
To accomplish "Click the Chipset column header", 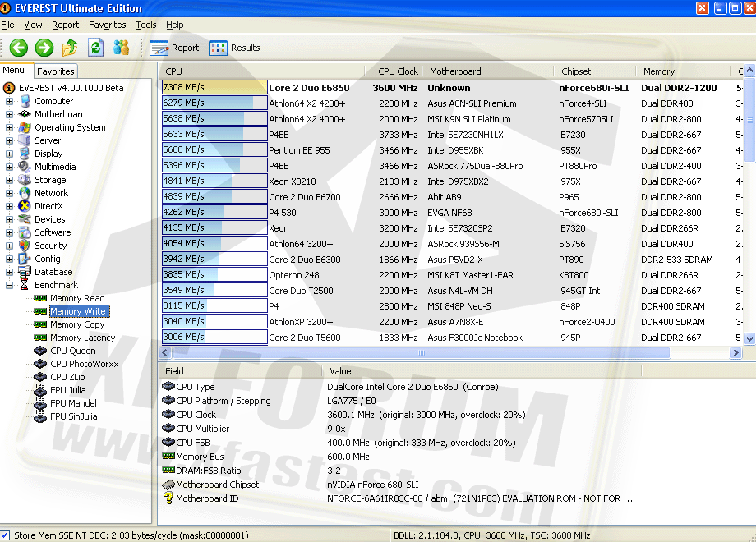I will coord(594,71).
